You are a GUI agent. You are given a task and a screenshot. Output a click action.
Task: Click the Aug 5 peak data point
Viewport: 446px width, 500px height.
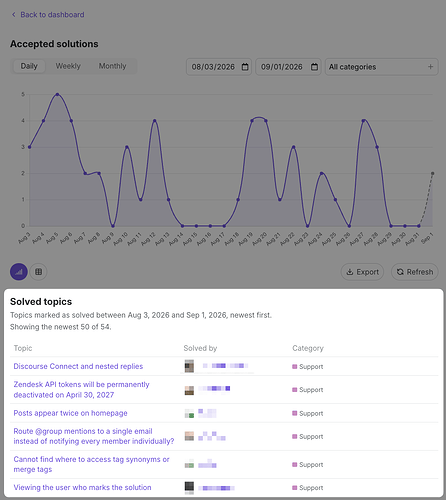pyautogui.click(x=57, y=94)
